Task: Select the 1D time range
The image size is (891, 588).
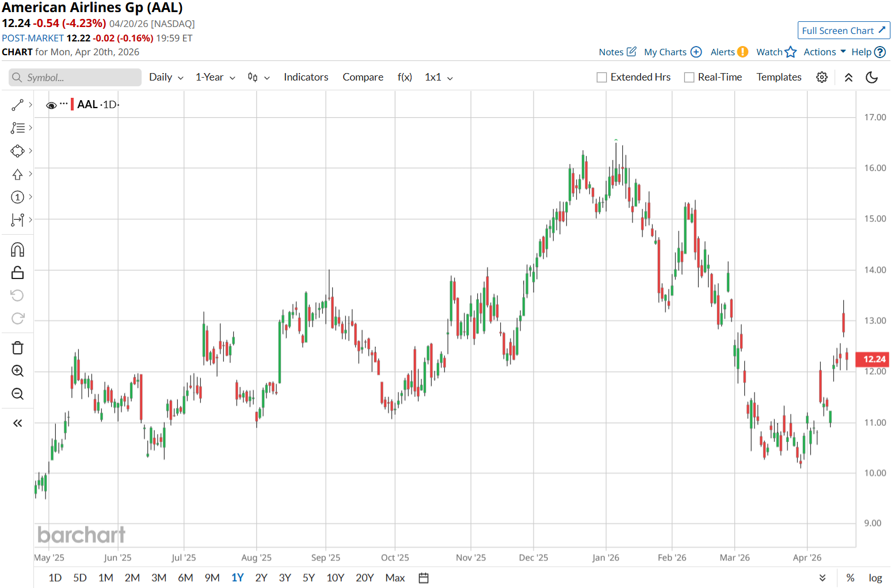Action: click(x=55, y=578)
